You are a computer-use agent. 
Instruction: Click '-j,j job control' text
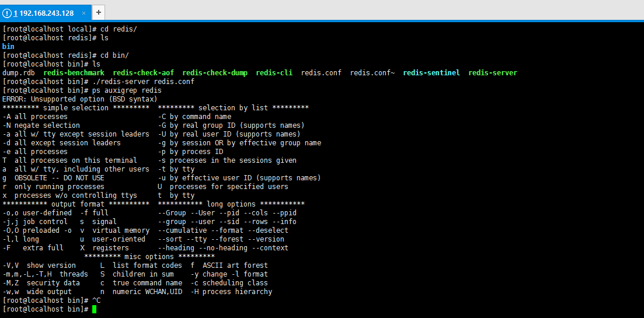(35, 222)
